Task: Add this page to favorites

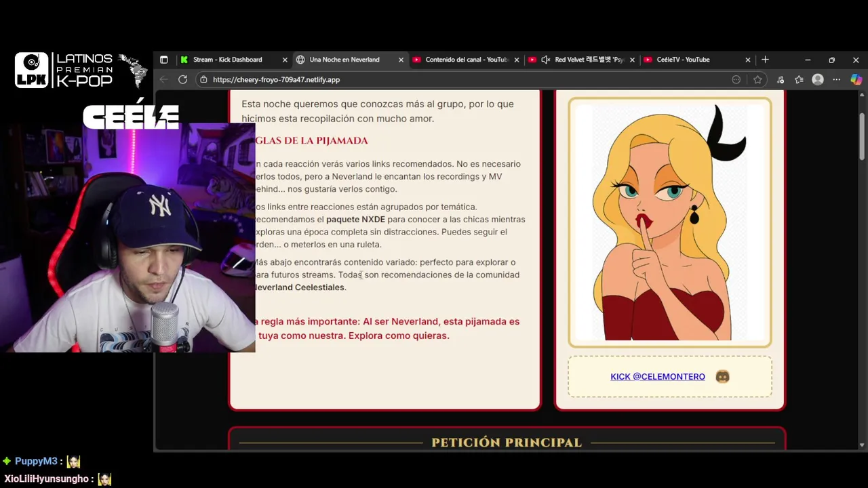Action: (x=757, y=79)
